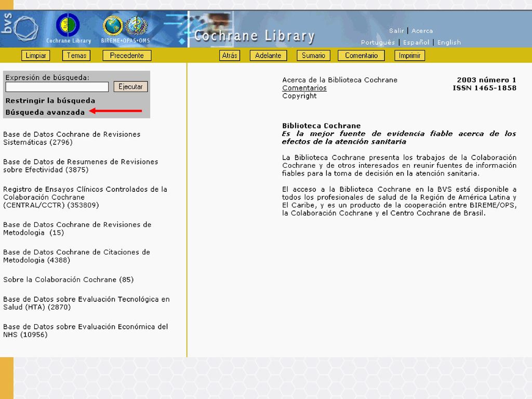Click the Adelante button
Viewport: 532px width, 399px height.
tap(268, 55)
